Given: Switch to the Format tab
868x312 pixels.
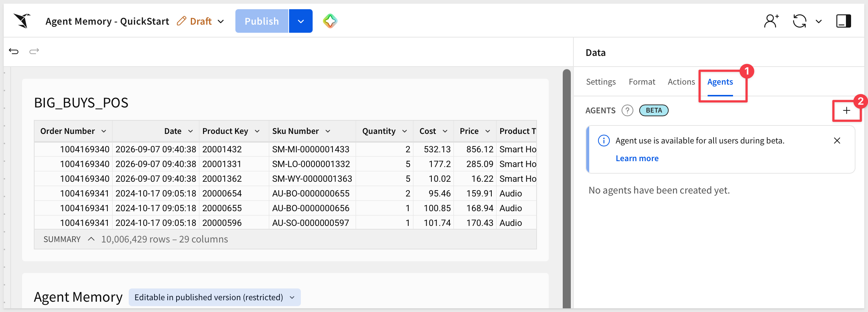Looking at the screenshot, I should pos(642,82).
